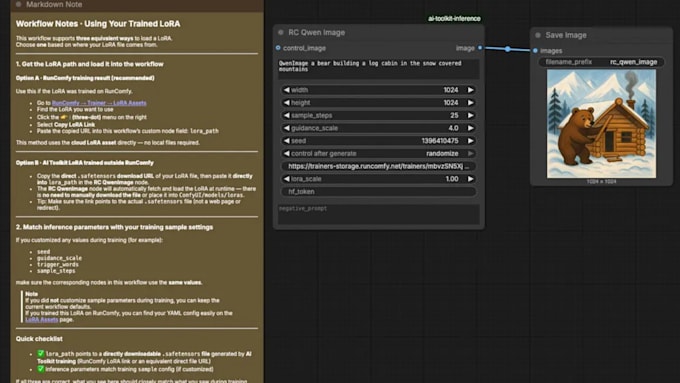Click the height value 1024
680x383 pixels.
451,103
